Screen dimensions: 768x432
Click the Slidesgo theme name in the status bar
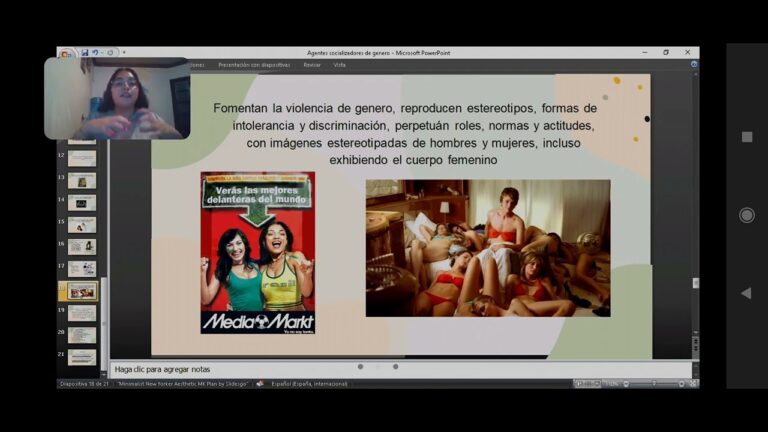(183, 384)
